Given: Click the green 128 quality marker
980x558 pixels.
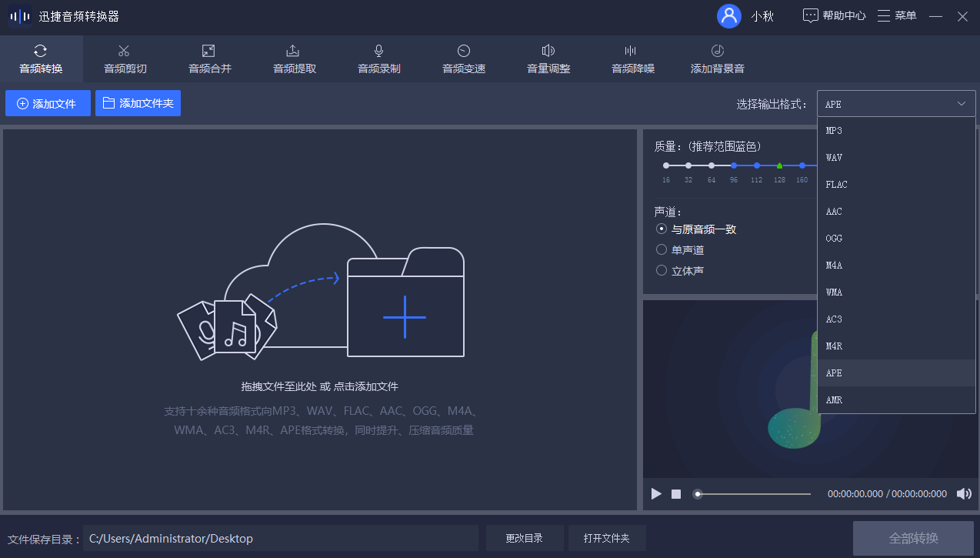Looking at the screenshot, I should 779,165.
